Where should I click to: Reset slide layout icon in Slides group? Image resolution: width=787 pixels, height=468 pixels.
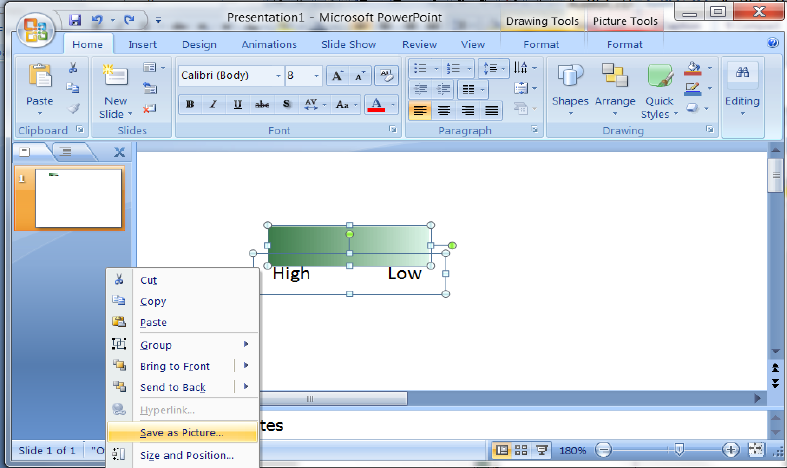click(x=150, y=88)
